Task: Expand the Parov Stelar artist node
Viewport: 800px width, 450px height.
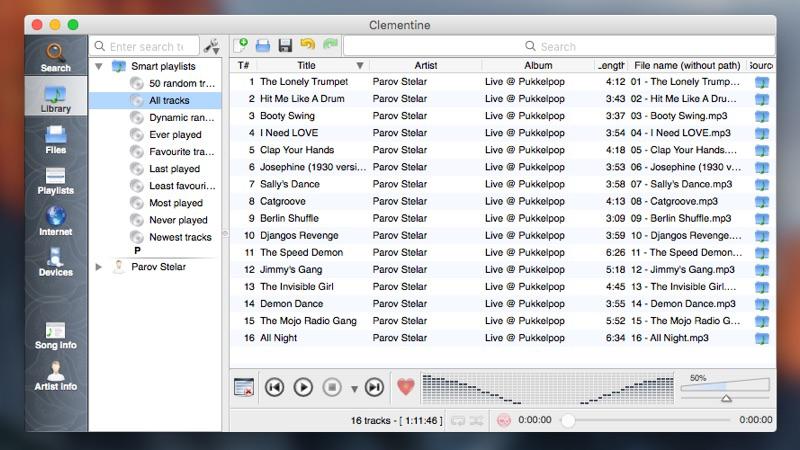Action: (99, 267)
